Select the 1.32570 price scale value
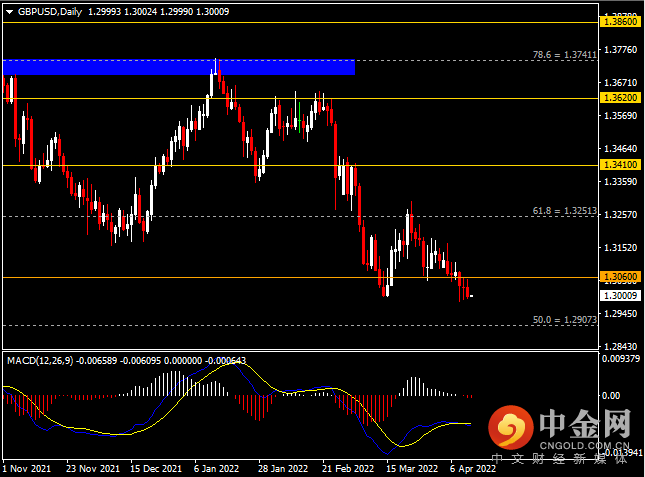Image resolution: width=645 pixels, height=477 pixels. (x=620, y=215)
